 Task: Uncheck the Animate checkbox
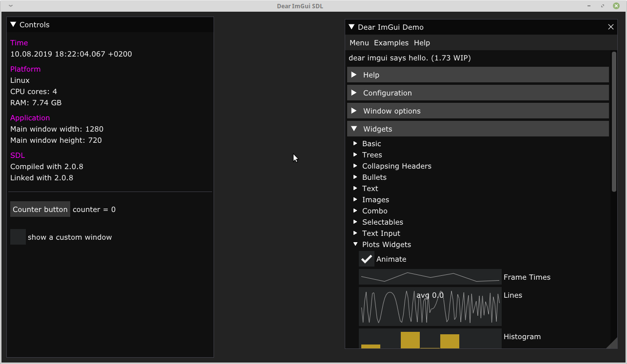point(367,259)
